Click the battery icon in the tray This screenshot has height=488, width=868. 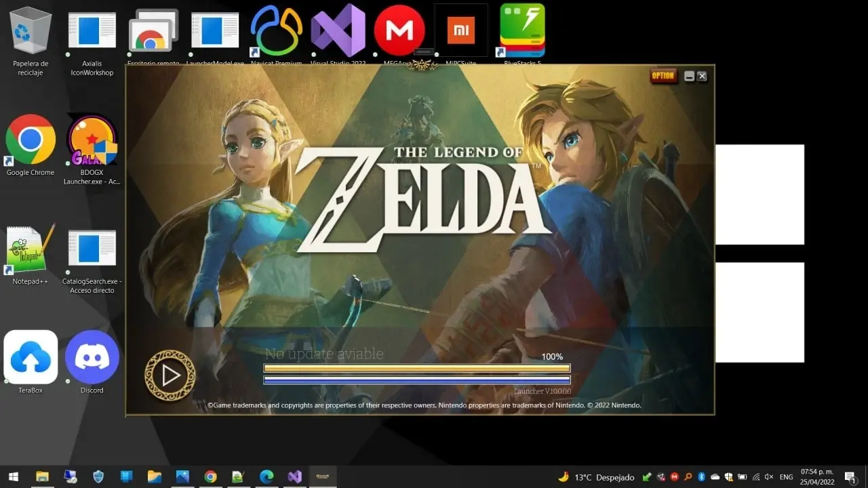click(743, 477)
